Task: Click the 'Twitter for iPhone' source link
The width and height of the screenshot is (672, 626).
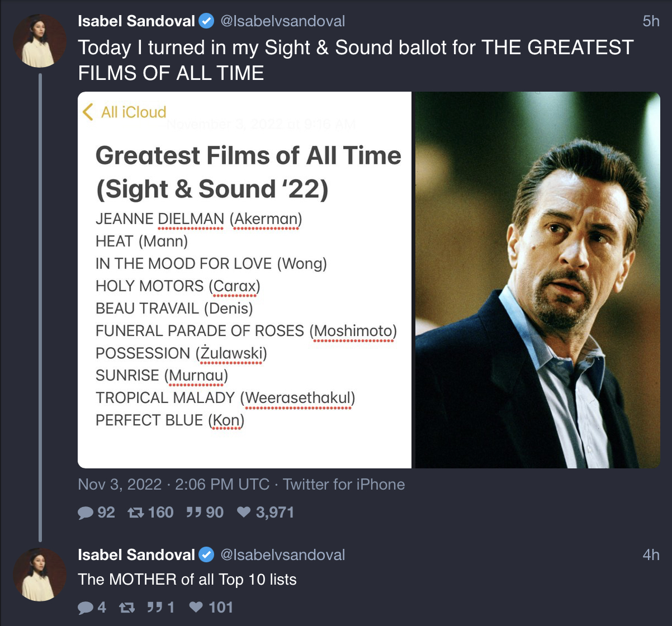Action: point(344,484)
